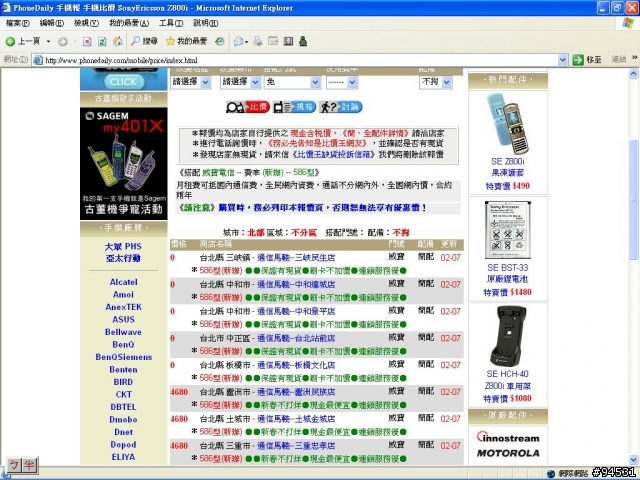Click the internet zone globe icon
Screen dimensions: 640x480
551,474
